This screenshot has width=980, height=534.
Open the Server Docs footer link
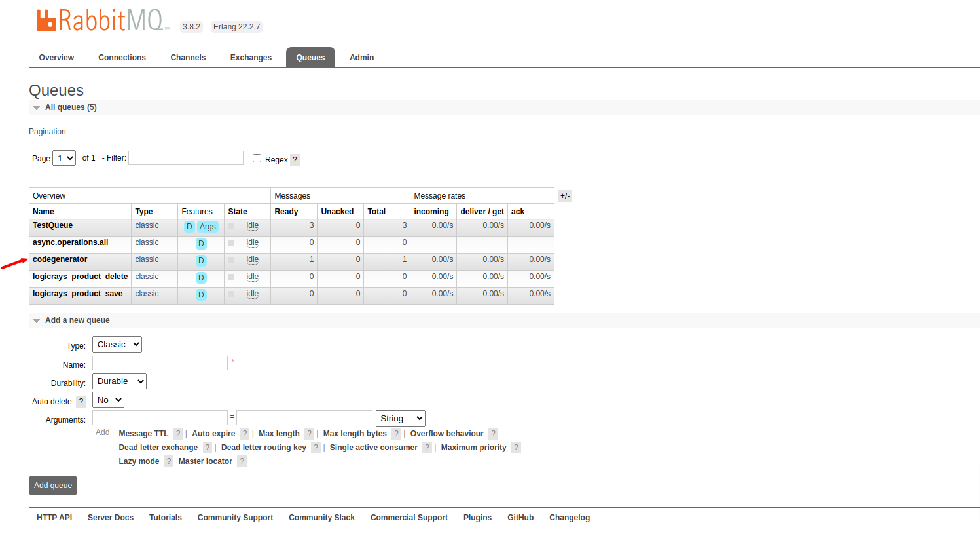(x=111, y=518)
